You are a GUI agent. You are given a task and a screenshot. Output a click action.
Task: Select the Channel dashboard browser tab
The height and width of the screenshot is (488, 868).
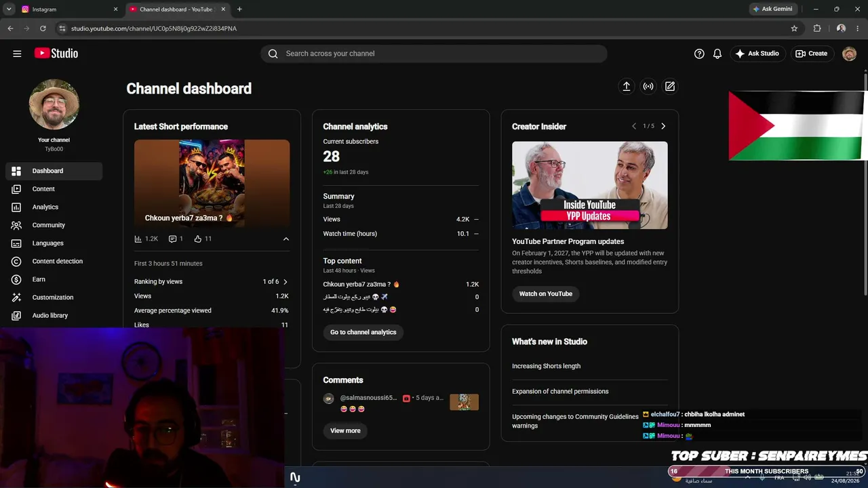[x=178, y=9]
